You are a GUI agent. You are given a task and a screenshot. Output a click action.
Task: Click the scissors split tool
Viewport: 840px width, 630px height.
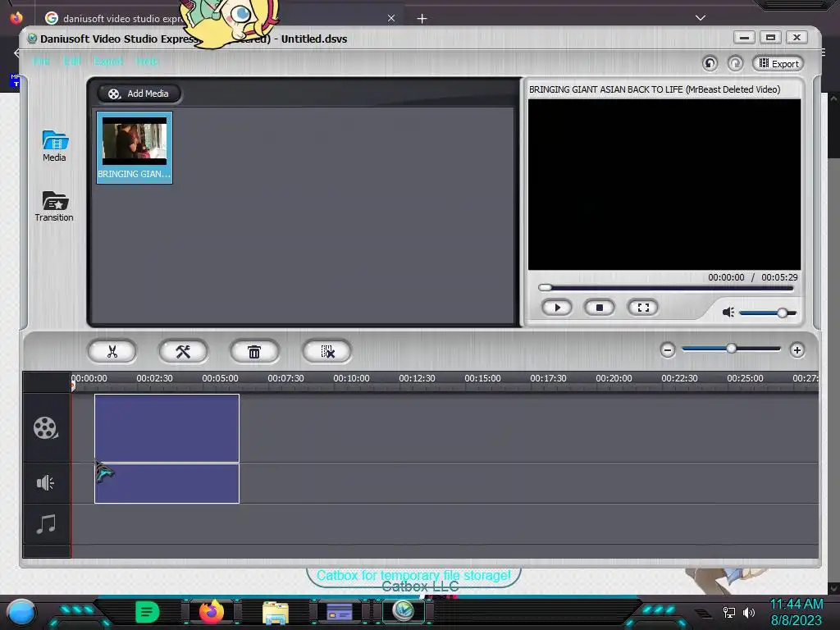(112, 351)
